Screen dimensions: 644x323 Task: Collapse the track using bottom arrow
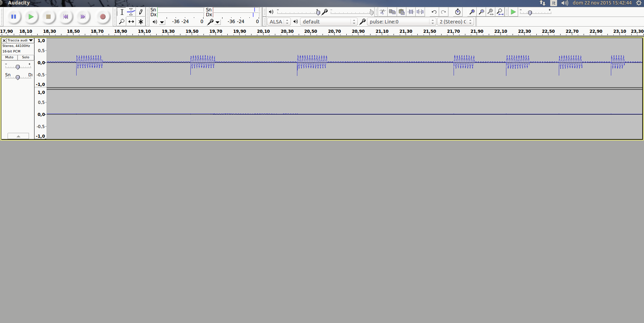pos(18,136)
